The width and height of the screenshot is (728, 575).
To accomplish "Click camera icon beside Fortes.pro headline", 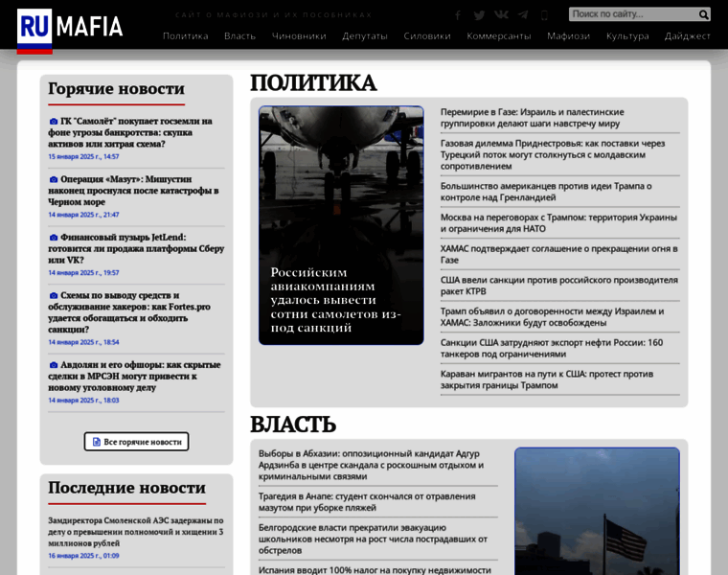I will [54, 295].
